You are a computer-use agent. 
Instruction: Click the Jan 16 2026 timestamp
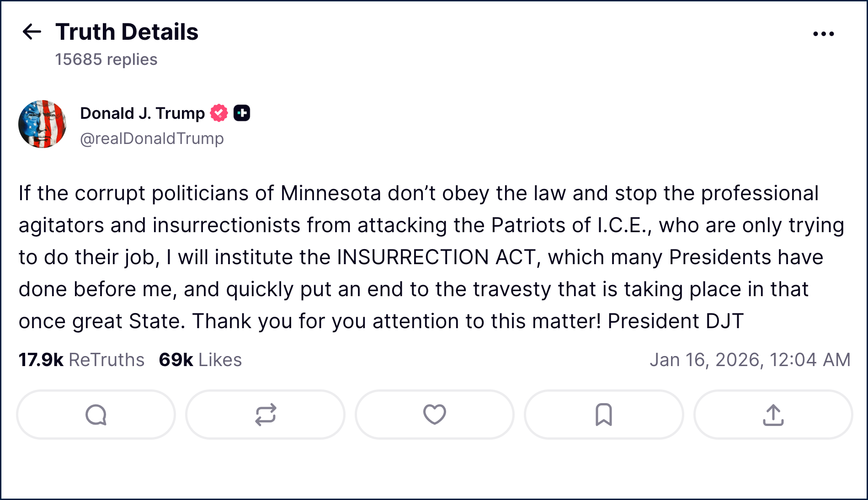750,360
